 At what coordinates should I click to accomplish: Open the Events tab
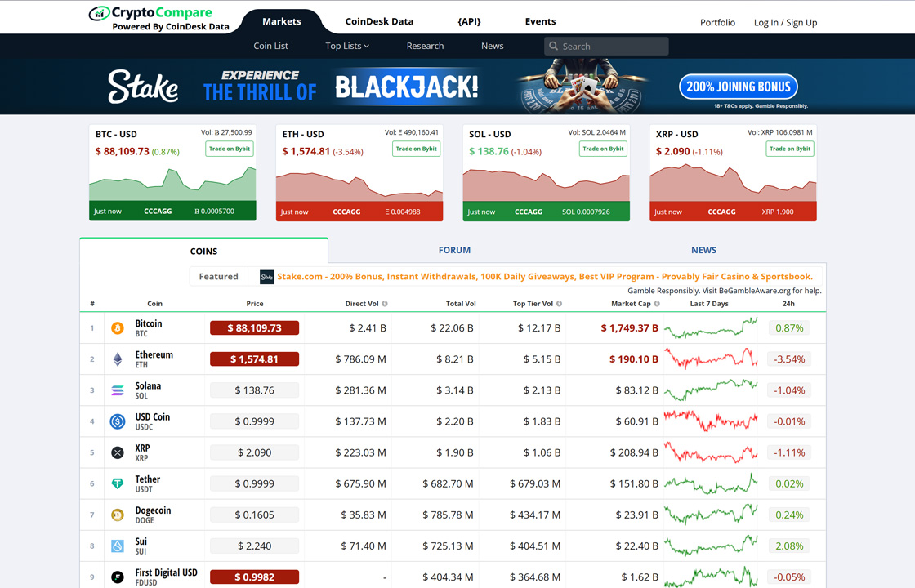point(540,21)
